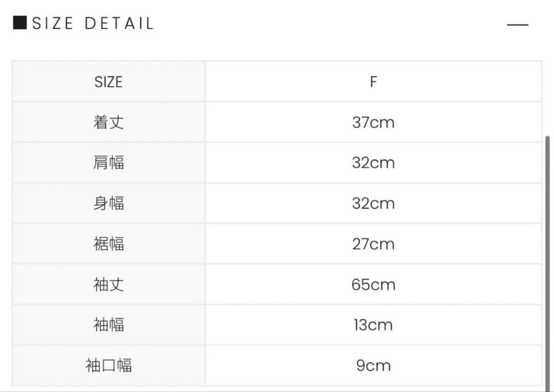
Task: Click the 65cm measurement value
Action: click(374, 284)
